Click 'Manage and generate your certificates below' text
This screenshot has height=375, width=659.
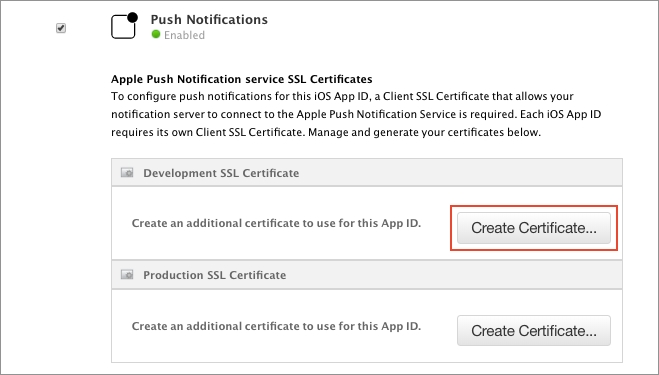tap(424, 132)
